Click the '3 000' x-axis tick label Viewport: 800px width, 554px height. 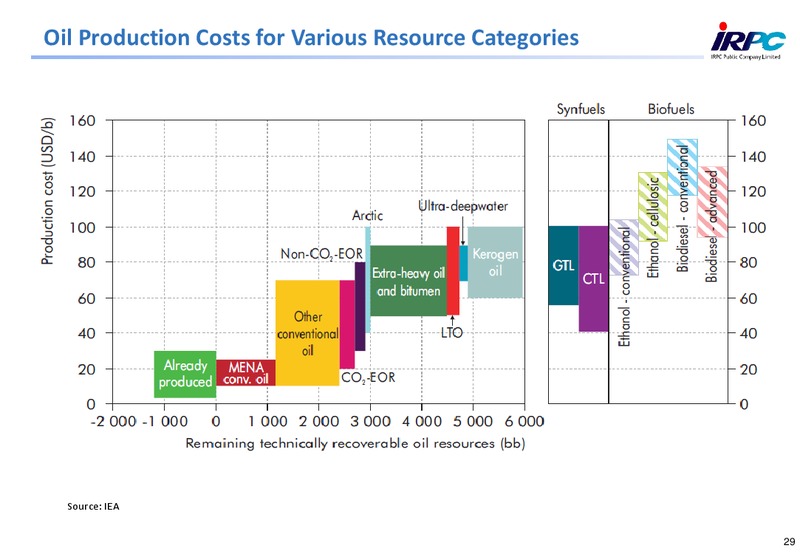pos(370,421)
